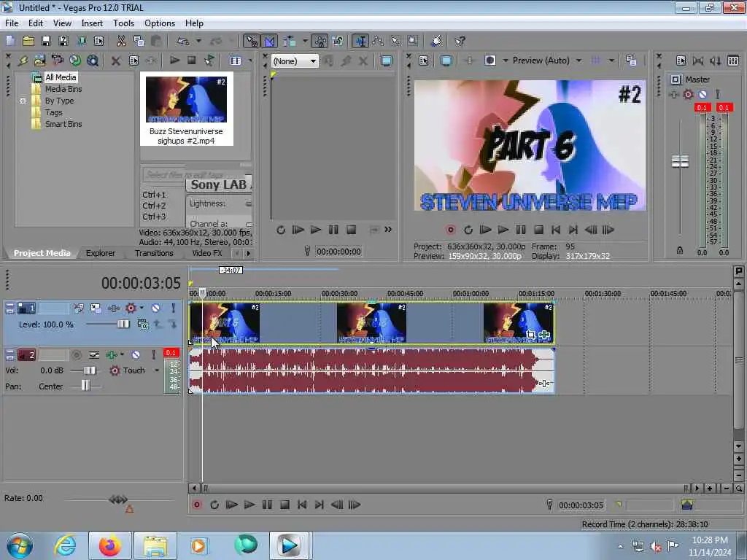Screen dimensions: 747x560
Task: Click Video Preview on External Monitor icon
Action: pyautogui.click(x=446, y=61)
